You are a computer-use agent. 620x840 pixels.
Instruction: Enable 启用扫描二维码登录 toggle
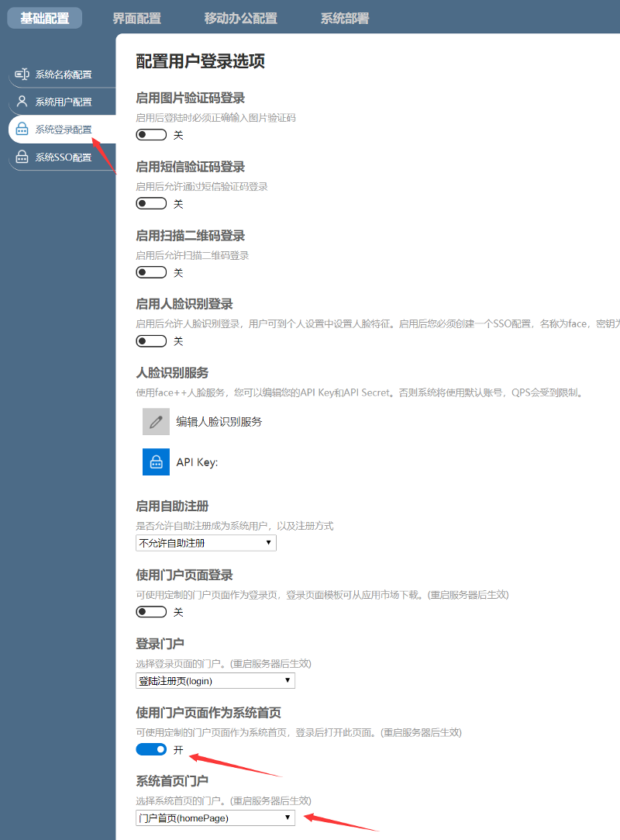point(151,272)
